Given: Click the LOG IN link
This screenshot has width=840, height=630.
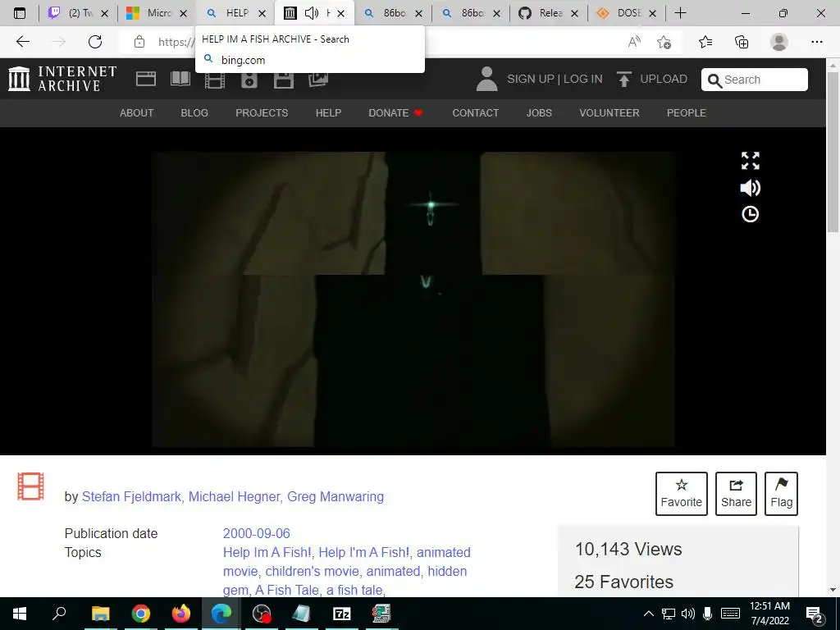Looking at the screenshot, I should (x=583, y=80).
